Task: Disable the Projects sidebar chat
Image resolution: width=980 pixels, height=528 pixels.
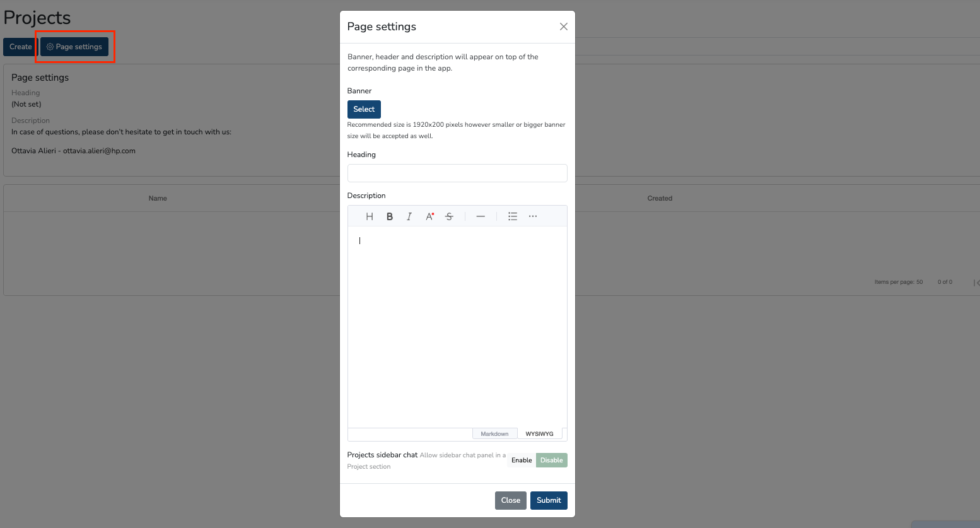Action: [551, 461]
